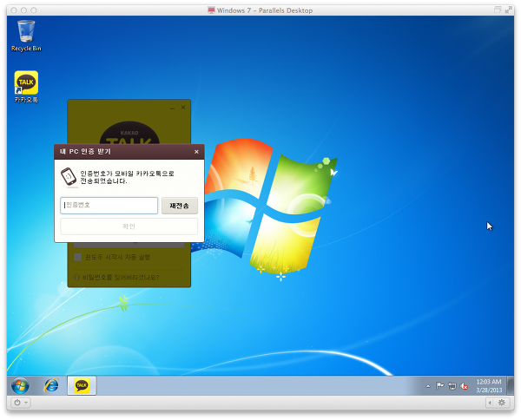
Task: Click the muted volume tray icon
Action: pos(465,386)
